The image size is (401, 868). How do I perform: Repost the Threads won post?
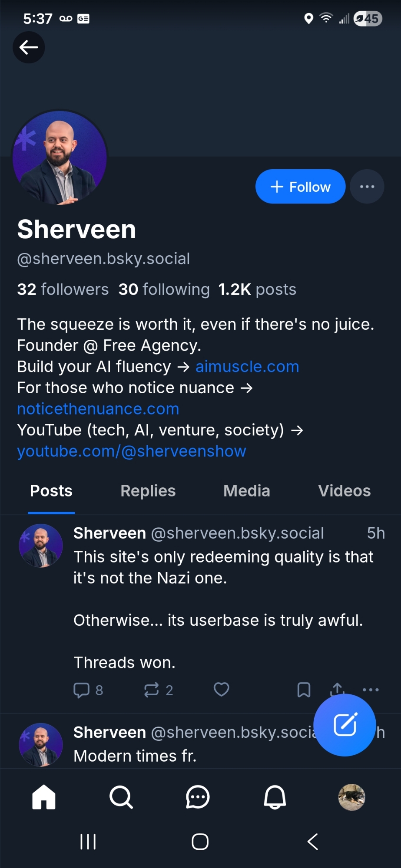coord(152,690)
